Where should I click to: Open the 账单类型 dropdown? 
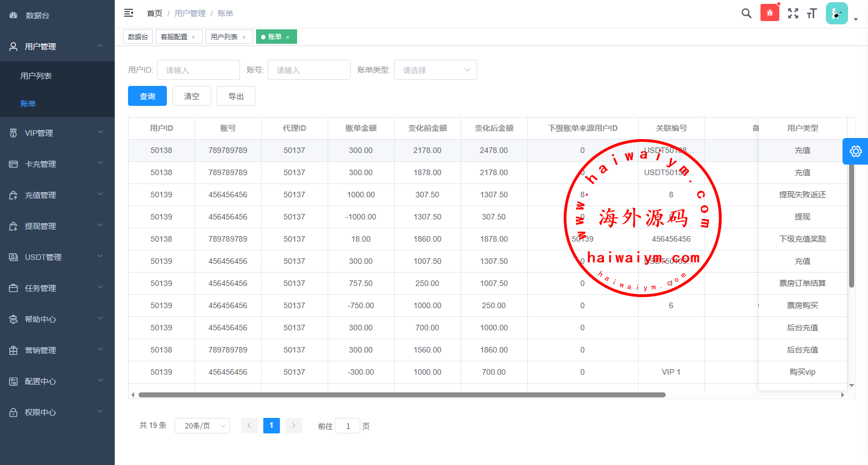(x=435, y=70)
